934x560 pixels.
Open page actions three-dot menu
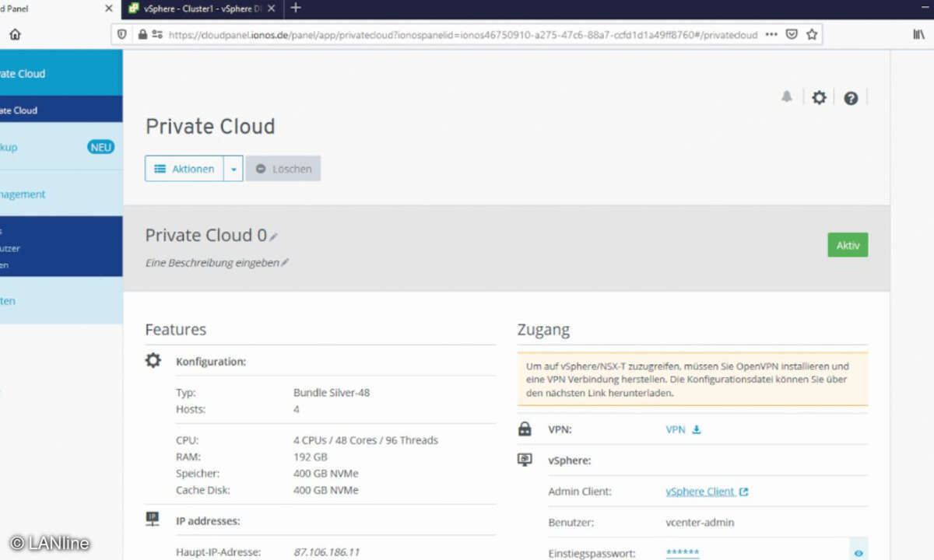click(771, 34)
